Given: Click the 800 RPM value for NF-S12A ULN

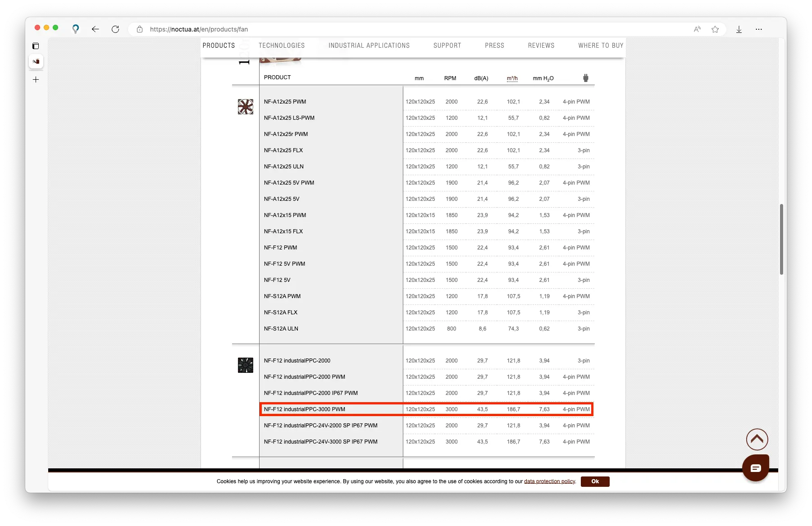Looking at the screenshot, I should coord(452,329).
